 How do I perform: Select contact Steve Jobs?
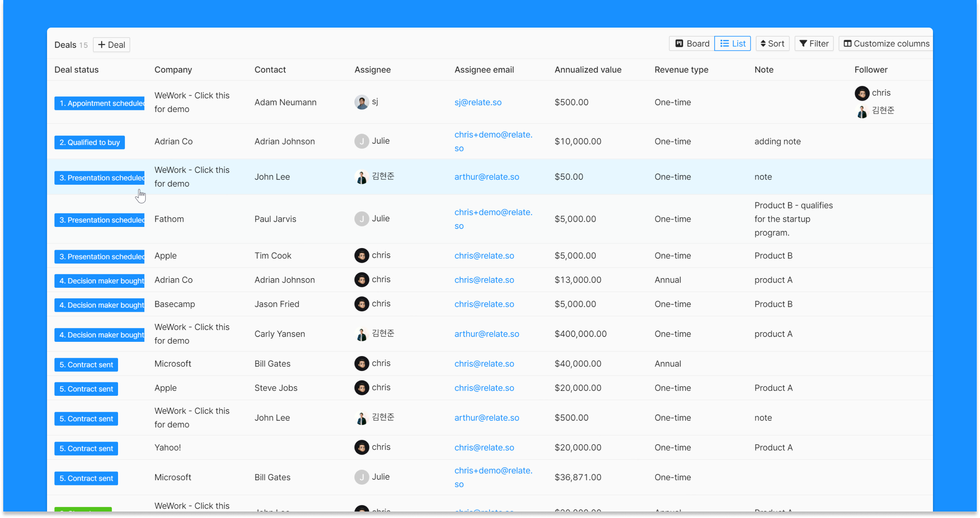click(x=276, y=388)
